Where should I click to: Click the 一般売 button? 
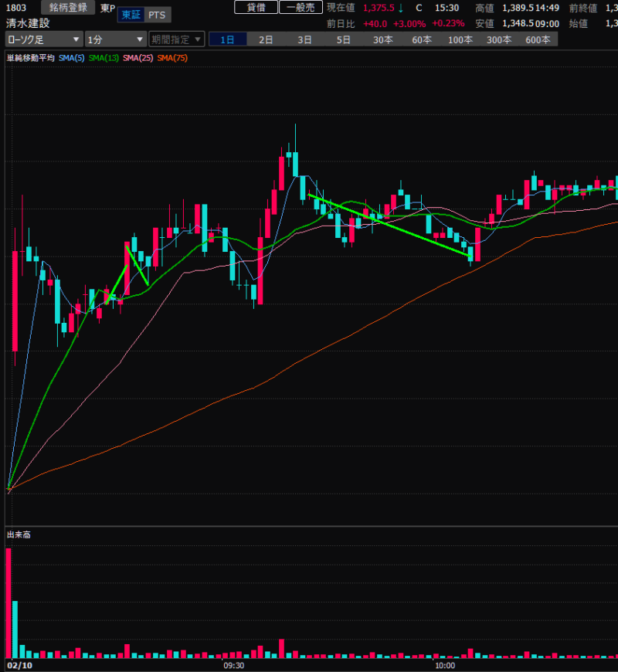coord(301,8)
